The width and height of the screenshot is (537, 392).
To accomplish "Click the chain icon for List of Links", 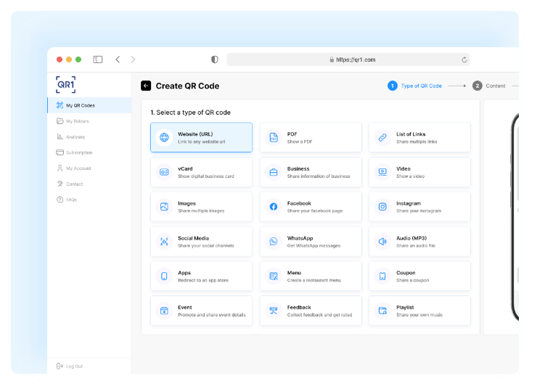I will point(382,137).
